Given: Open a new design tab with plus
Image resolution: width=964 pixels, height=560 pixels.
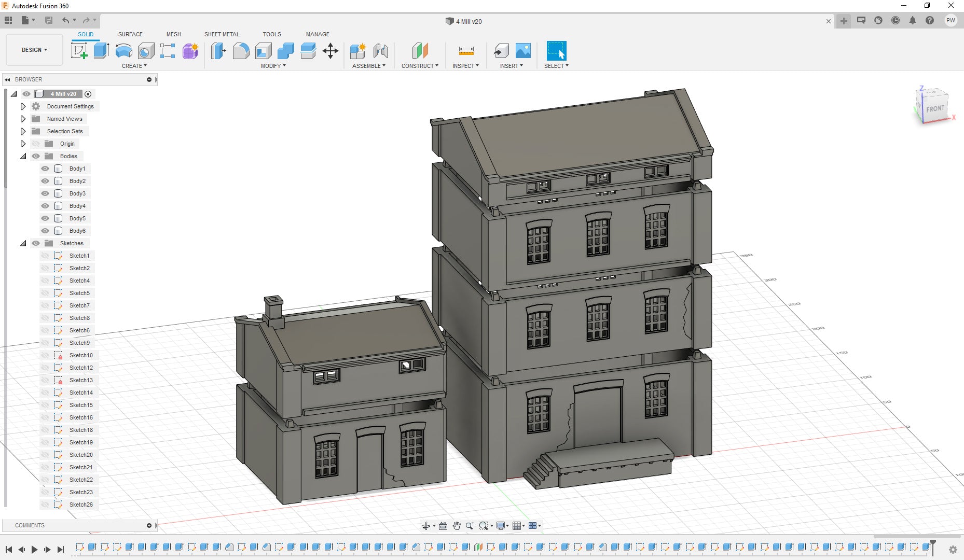Looking at the screenshot, I should [844, 21].
